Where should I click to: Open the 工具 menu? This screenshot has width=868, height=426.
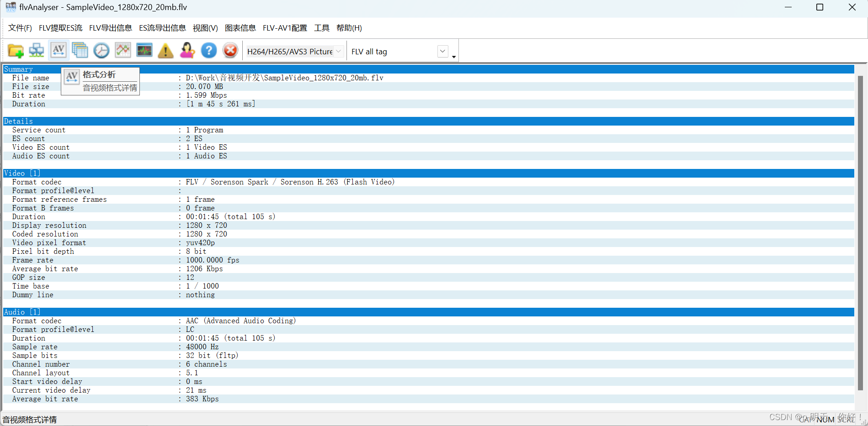point(322,28)
